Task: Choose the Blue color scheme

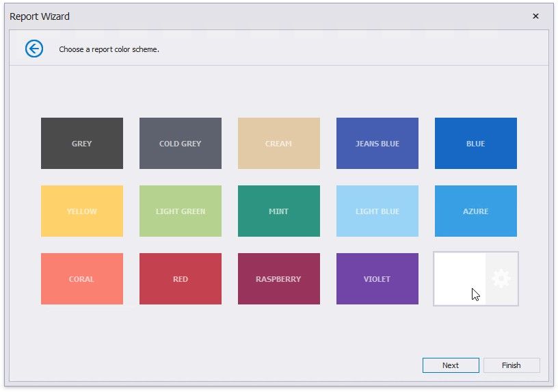Action: [476, 144]
